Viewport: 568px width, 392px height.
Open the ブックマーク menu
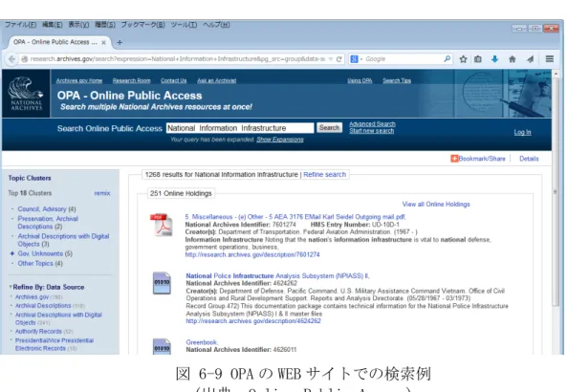[142, 25]
